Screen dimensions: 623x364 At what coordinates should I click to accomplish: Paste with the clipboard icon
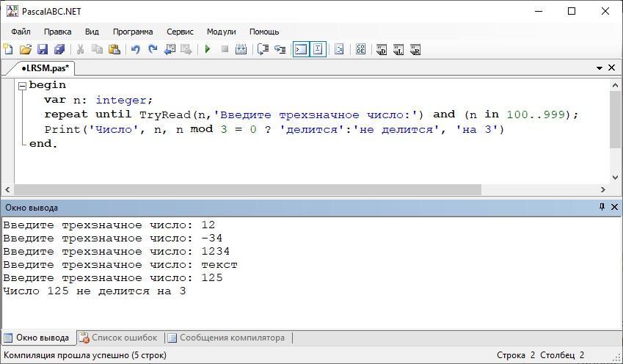pos(114,49)
